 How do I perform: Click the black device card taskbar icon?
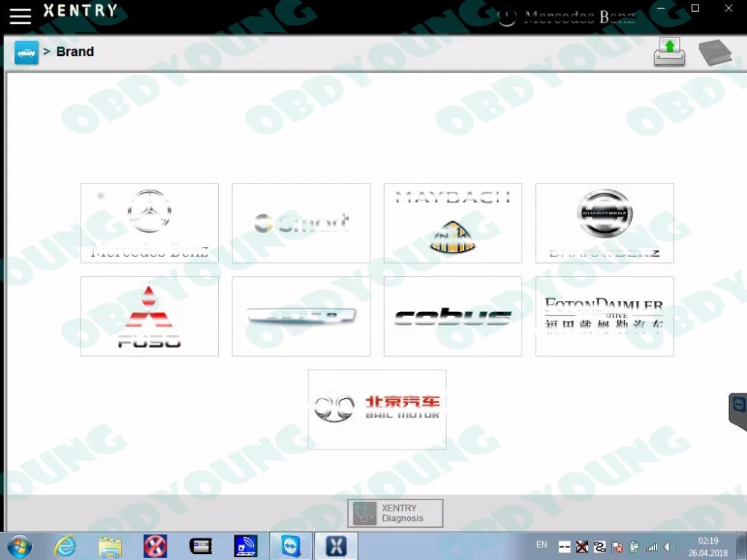tap(200, 547)
